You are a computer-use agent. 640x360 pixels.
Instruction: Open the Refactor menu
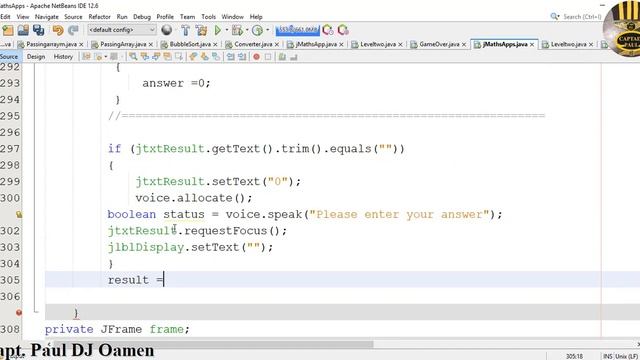tap(100, 17)
